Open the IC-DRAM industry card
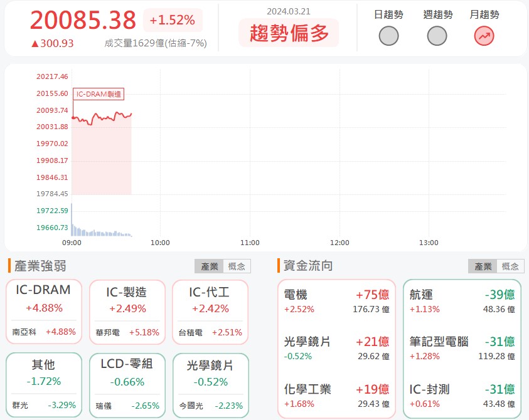 click(44, 312)
